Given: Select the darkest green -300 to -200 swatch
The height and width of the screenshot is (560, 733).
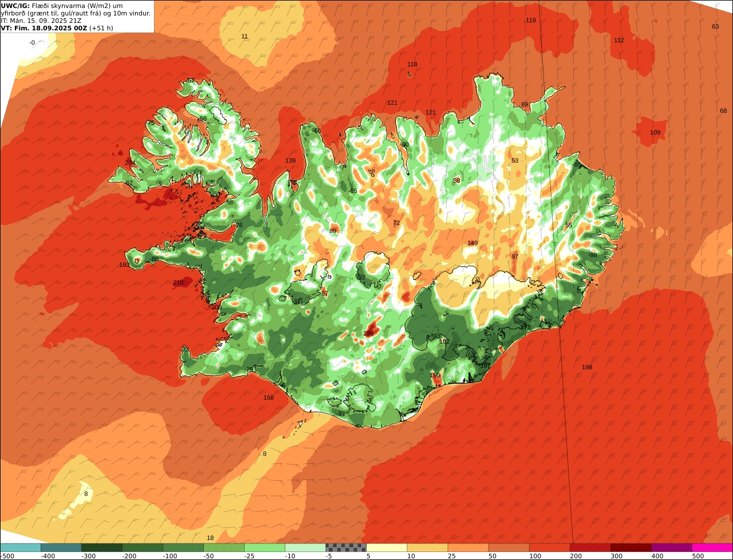Looking at the screenshot, I should pos(102,547).
